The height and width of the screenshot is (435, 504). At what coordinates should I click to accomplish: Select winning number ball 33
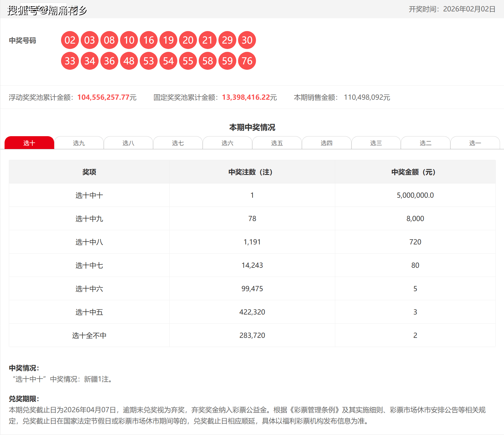tap(70, 61)
